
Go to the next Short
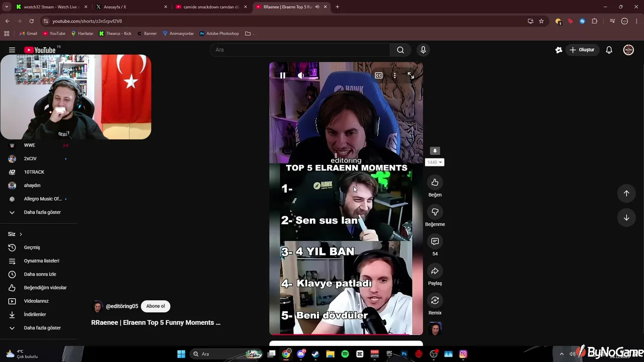[626, 218]
